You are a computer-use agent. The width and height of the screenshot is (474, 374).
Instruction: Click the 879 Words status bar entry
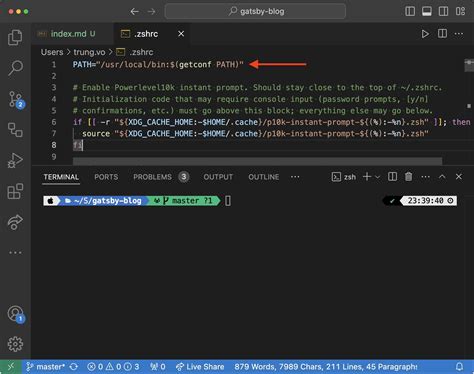(x=326, y=367)
